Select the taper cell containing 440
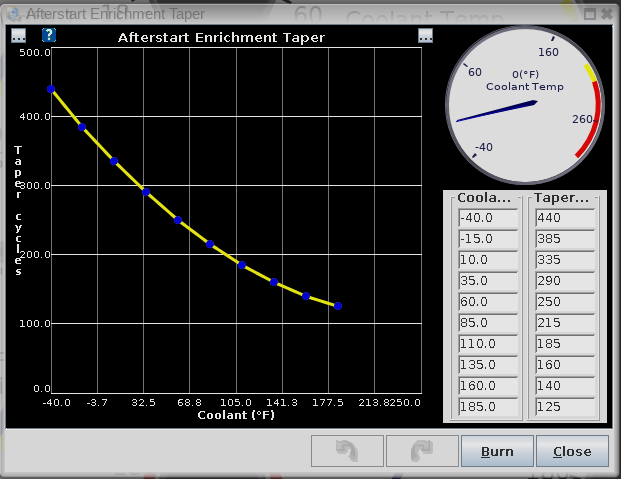 click(564, 219)
